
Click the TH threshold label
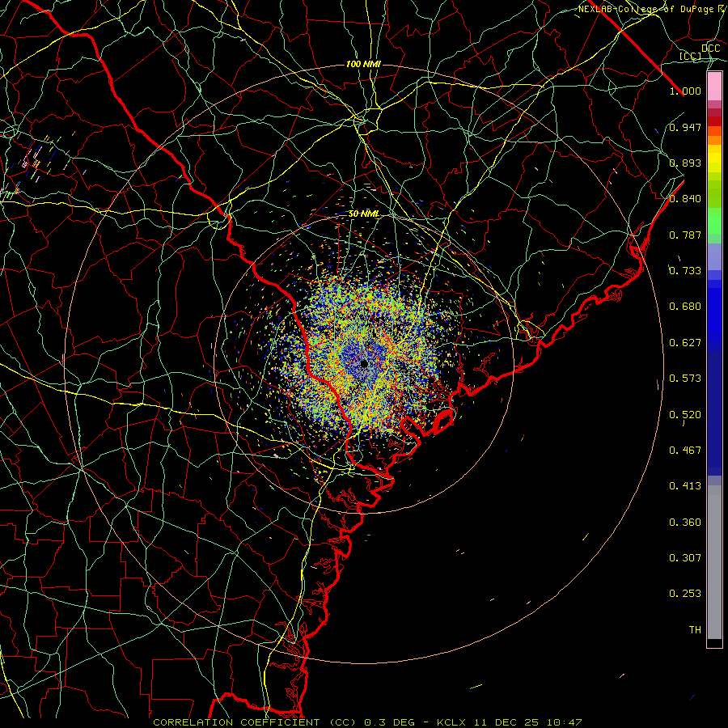click(x=695, y=630)
